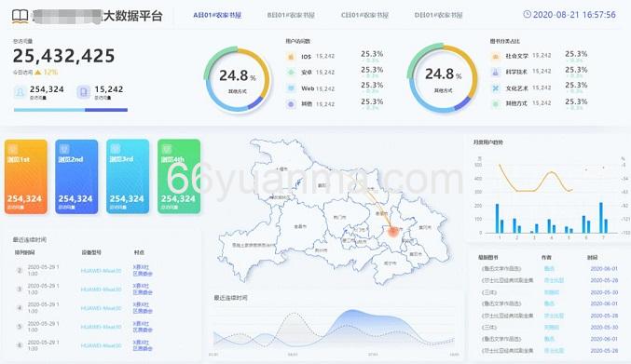Click the rank 2 circle badge
Image resolution: width=631 pixels, height=364 pixels.
coord(19,270)
